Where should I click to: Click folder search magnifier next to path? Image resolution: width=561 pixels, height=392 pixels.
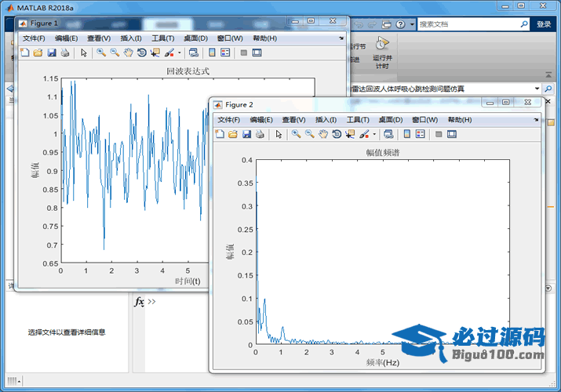pos(548,89)
